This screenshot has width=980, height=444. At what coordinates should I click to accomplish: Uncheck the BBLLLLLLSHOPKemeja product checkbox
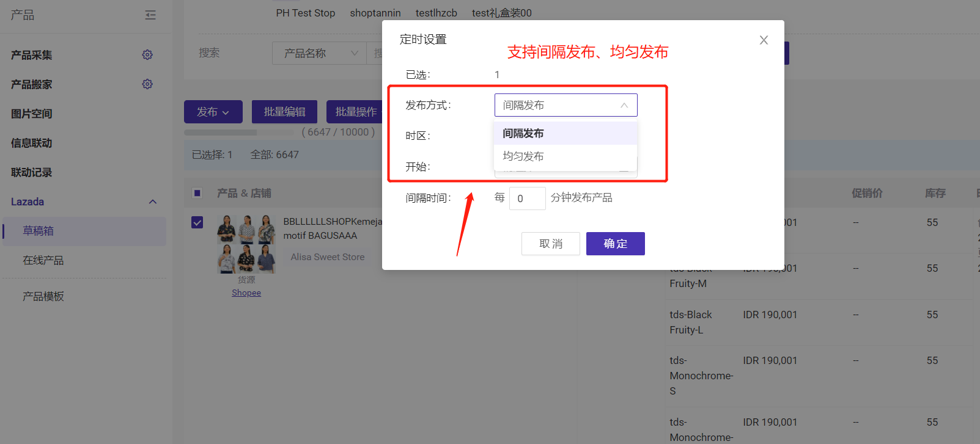[x=197, y=222]
